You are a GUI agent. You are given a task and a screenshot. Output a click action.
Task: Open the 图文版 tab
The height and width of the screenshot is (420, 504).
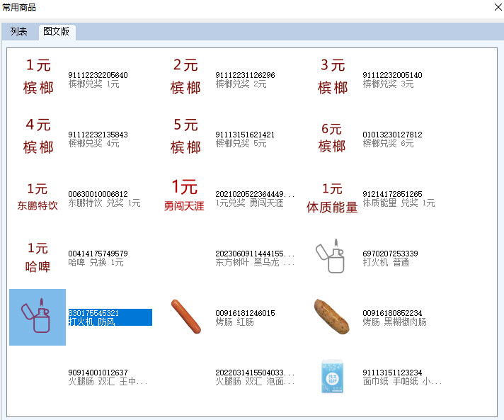click(x=57, y=32)
